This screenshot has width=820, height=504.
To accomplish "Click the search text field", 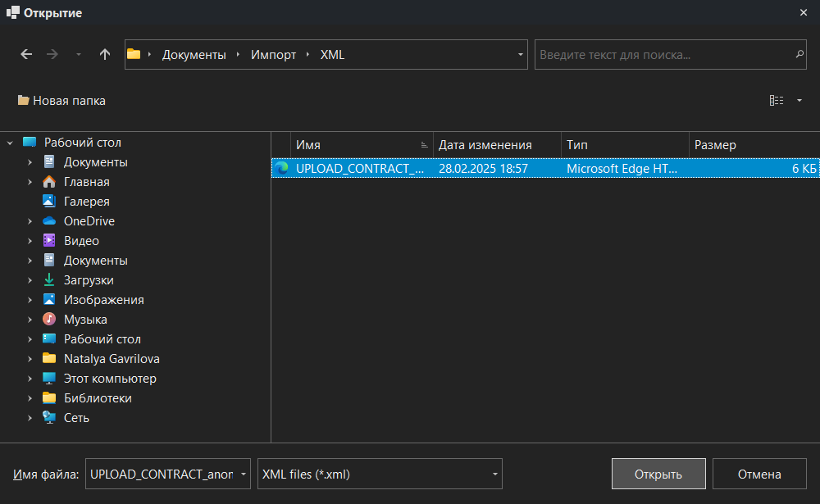I will coord(663,55).
